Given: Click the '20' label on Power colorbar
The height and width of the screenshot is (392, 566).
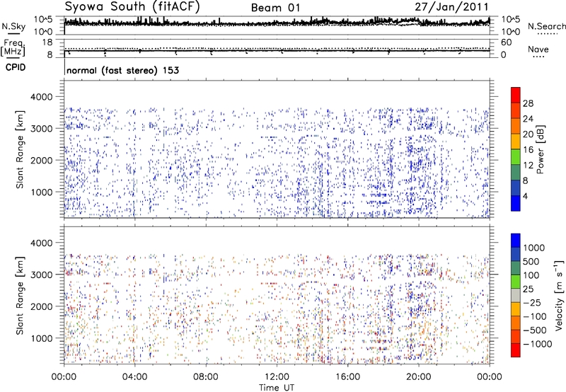Looking at the screenshot, I should pos(528,134).
